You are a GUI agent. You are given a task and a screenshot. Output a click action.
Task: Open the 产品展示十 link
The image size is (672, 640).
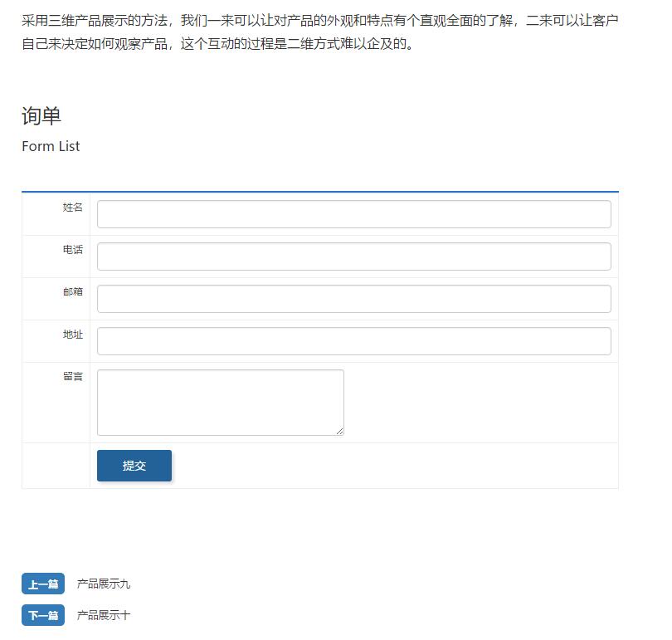coord(104,616)
